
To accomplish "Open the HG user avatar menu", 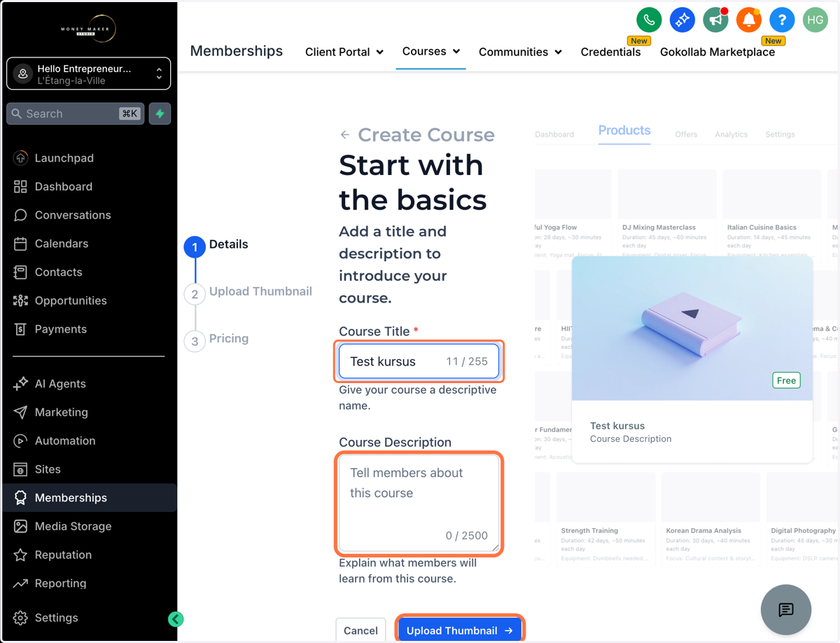I will point(815,20).
